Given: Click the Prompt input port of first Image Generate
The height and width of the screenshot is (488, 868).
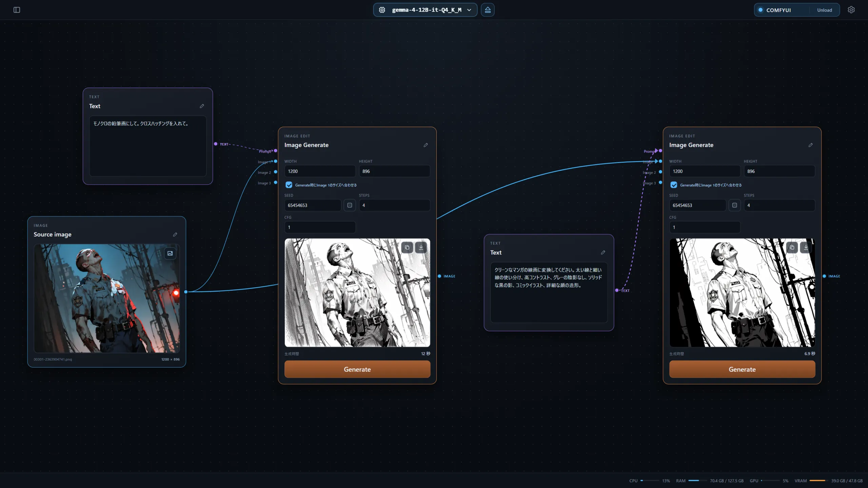Looking at the screenshot, I should (276, 151).
